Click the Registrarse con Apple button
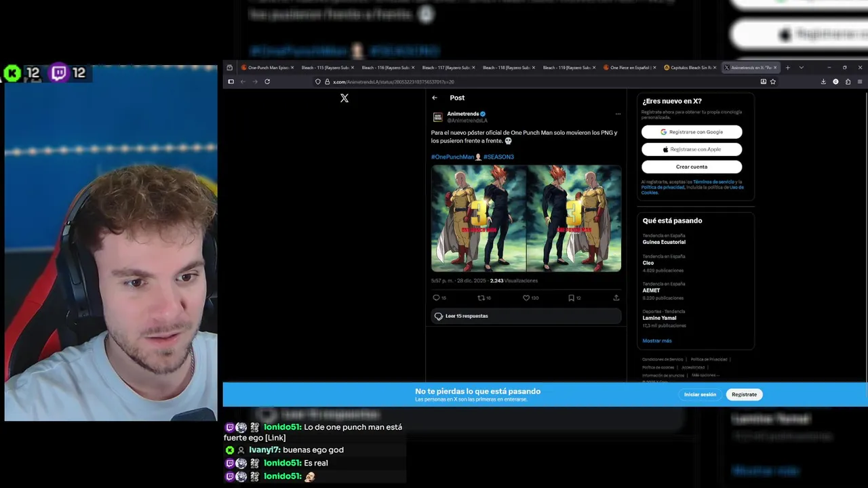The image size is (868, 488). (x=692, y=149)
